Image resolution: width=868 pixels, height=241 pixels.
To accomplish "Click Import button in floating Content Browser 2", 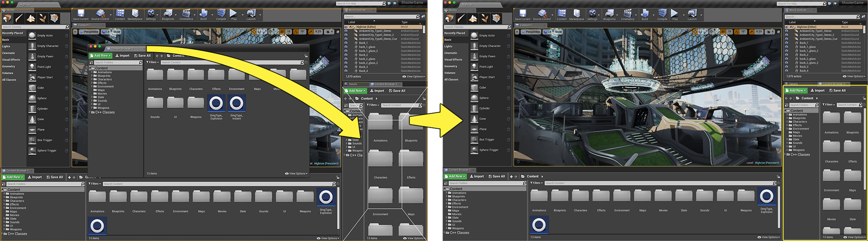I will (x=122, y=56).
